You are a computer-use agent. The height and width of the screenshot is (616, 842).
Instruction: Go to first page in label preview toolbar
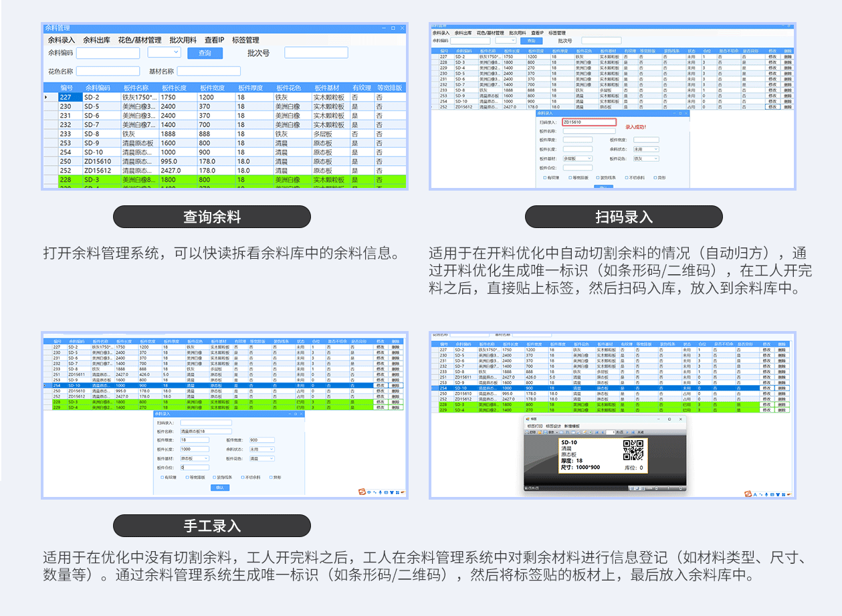597,433
